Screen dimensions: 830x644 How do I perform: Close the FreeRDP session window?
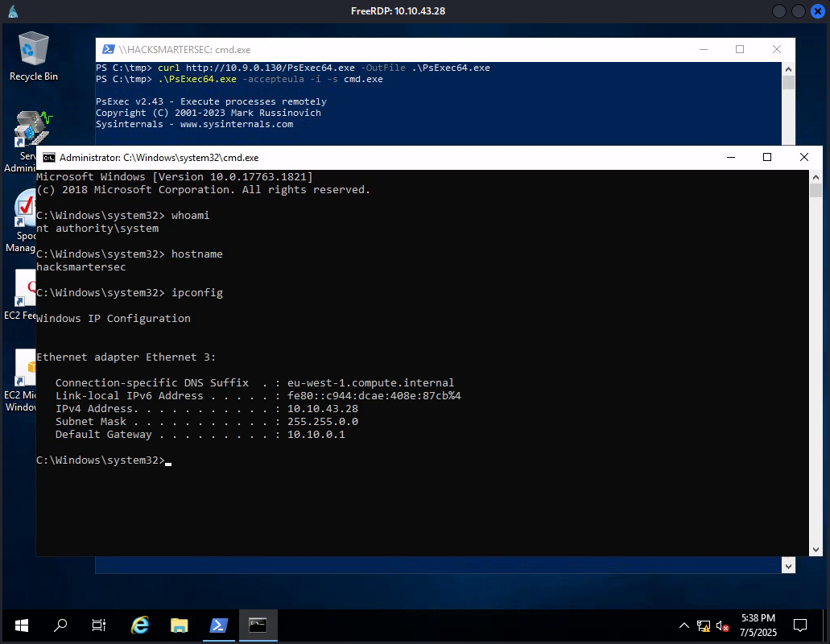tap(818, 11)
